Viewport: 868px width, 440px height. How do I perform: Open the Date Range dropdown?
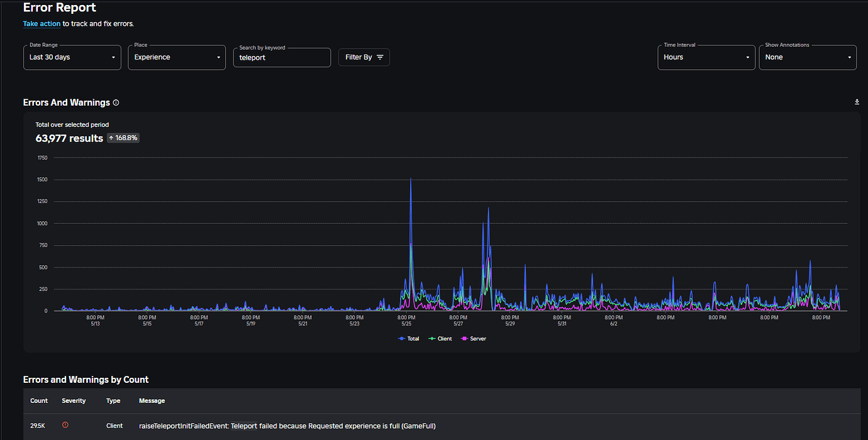(72, 57)
